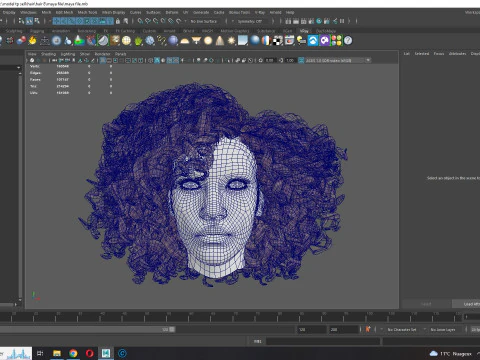Viewport: 480px width, 360px height.
Task: Open the V-Ray menu in menu bar
Action: (x=260, y=12)
